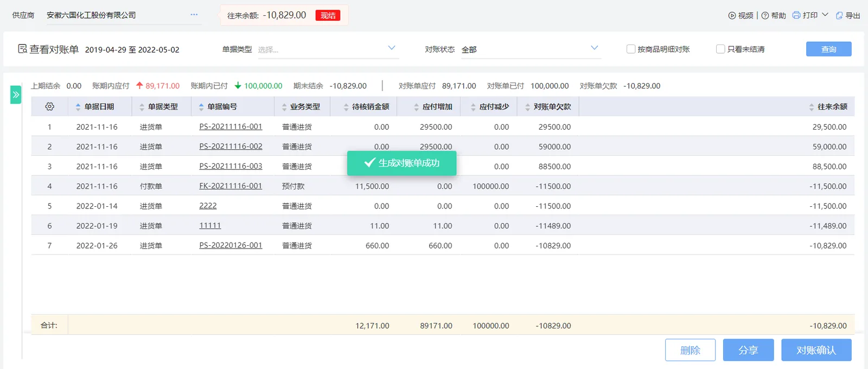Click the 帮助 link text

[x=778, y=16]
